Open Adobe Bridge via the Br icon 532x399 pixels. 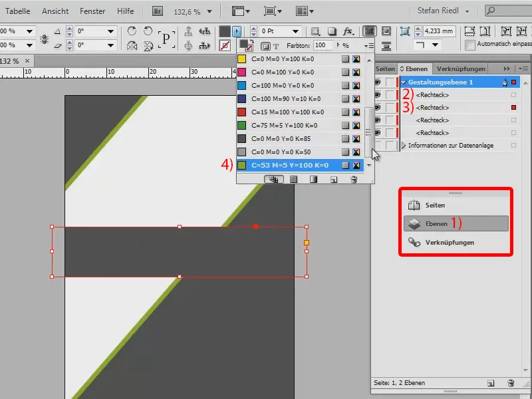pos(158,11)
